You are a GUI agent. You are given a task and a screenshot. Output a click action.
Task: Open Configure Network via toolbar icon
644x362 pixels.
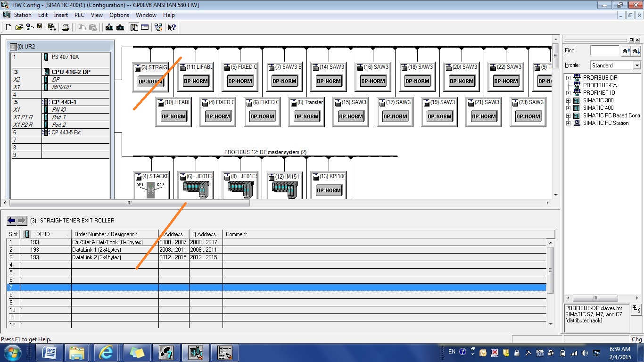tap(158, 27)
